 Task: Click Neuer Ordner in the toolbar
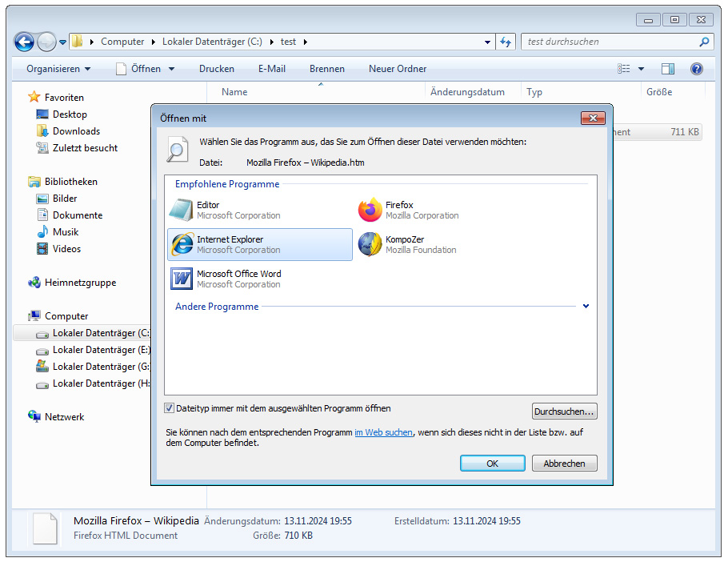398,69
